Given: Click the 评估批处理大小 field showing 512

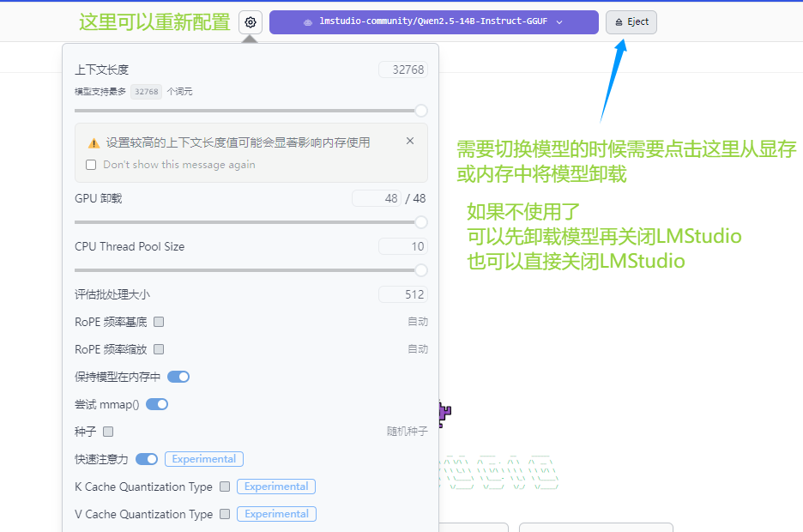Looking at the screenshot, I should tap(403, 294).
